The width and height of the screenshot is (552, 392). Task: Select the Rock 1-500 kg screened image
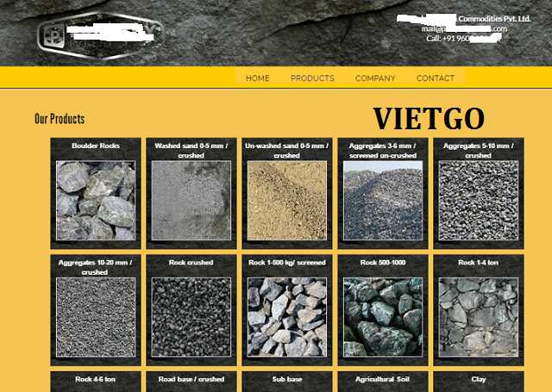coord(287,317)
